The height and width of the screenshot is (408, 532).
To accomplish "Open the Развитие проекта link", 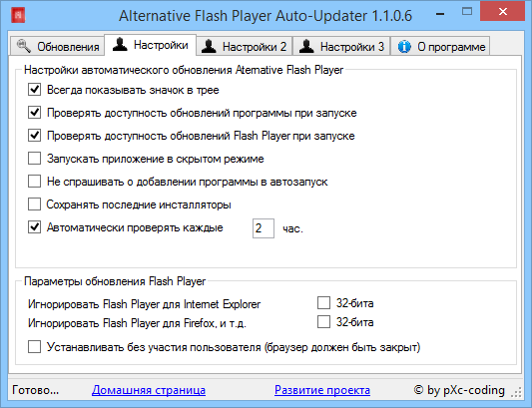I will coord(322,390).
